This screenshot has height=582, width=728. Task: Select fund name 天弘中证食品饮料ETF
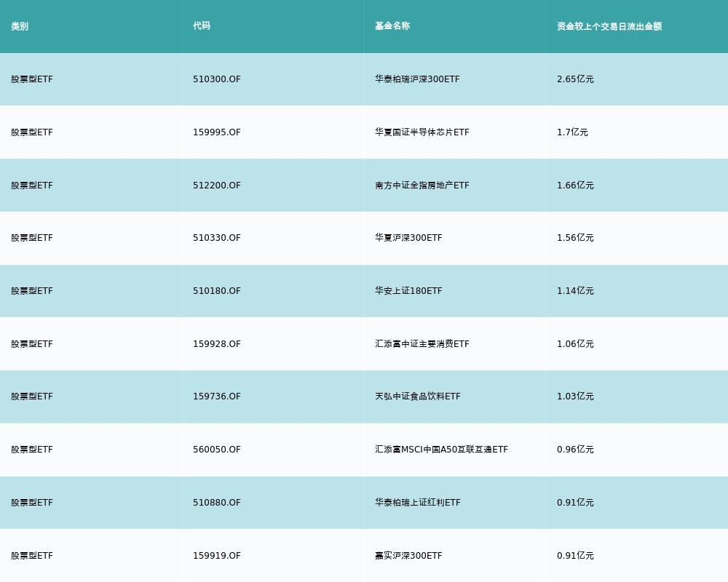tap(418, 396)
